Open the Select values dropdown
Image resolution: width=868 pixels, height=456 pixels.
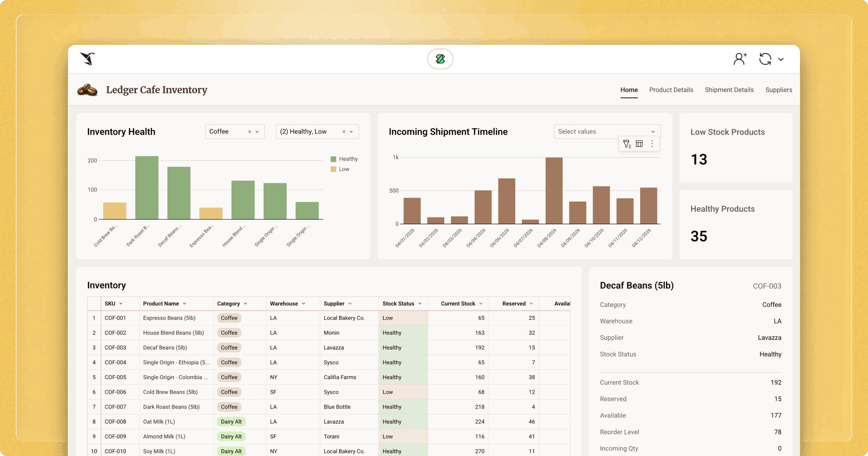[x=607, y=131]
